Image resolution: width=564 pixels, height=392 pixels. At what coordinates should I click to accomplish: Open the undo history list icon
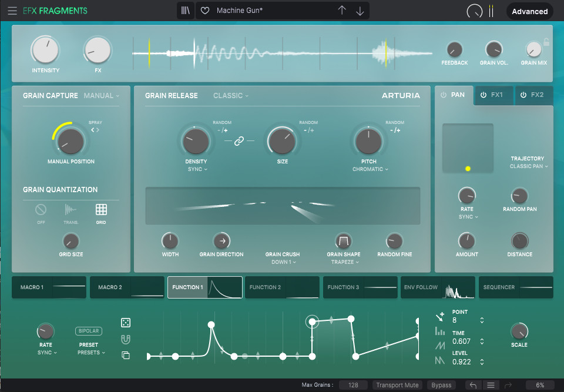tap(491, 385)
